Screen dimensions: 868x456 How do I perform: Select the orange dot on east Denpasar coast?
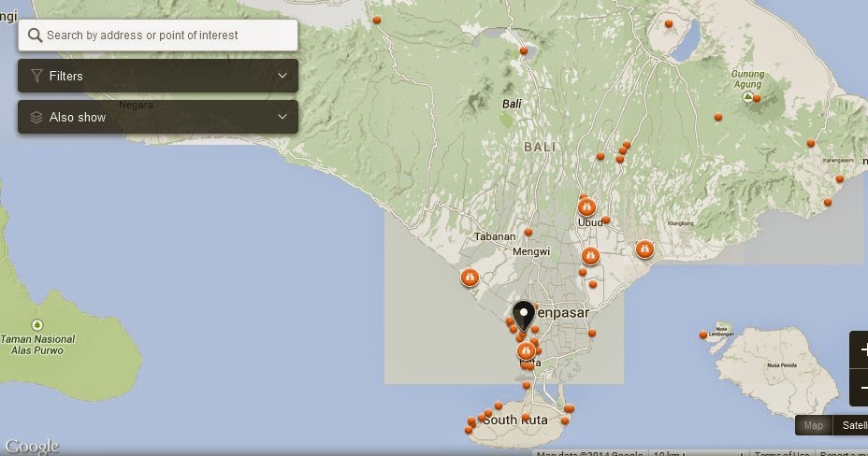point(592,333)
